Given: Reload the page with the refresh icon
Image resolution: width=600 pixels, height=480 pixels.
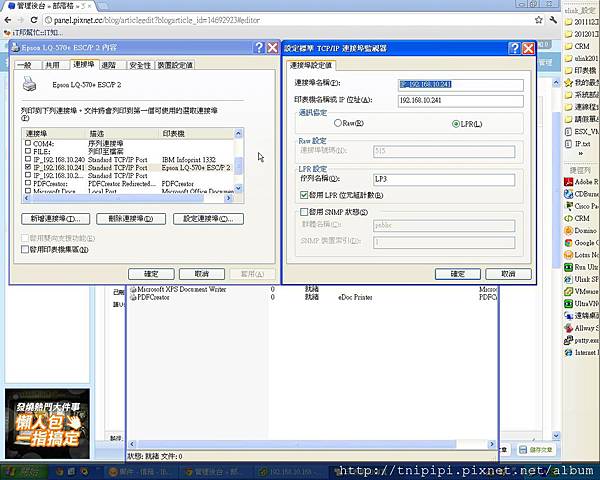Looking at the screenshot, I should tap(34, 20).
